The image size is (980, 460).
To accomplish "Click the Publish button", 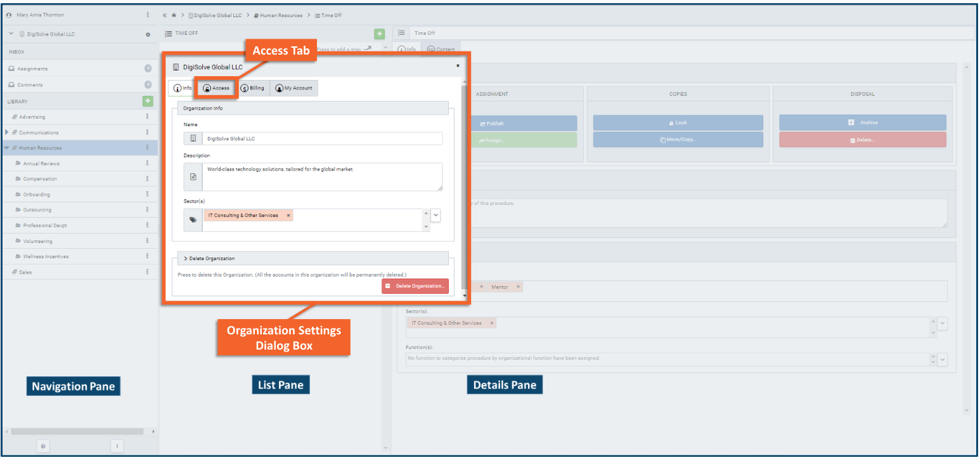I will (493, 123).
